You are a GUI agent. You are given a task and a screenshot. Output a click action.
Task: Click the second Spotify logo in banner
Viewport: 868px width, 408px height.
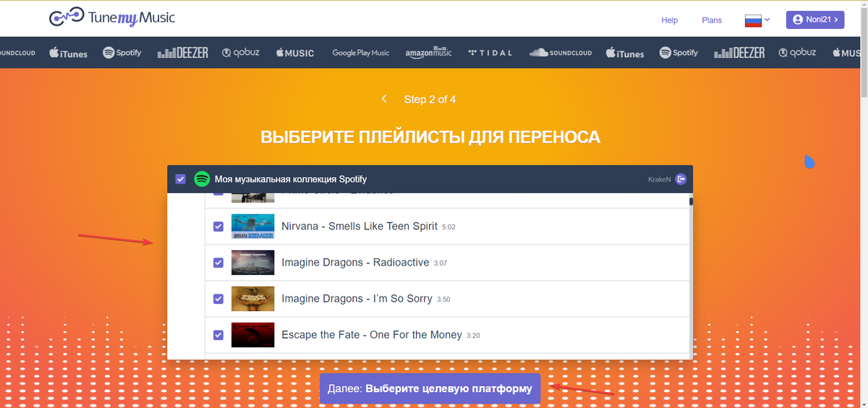coord(679,53)
